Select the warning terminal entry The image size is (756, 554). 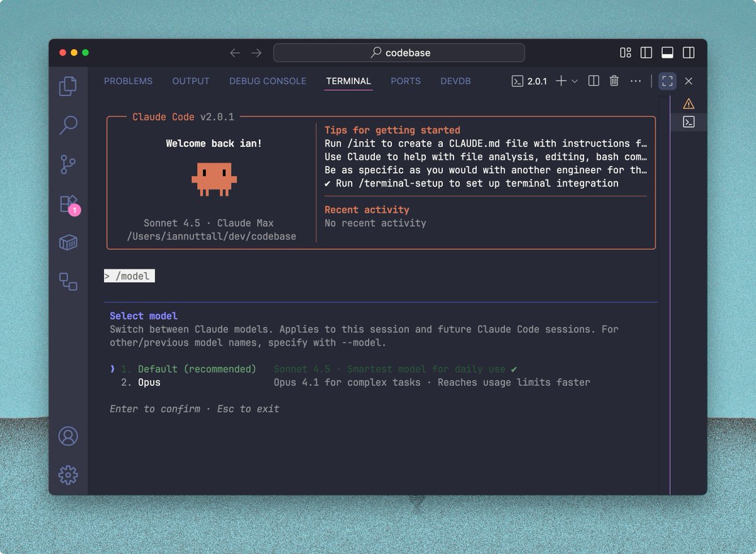(x=689, y=104)
